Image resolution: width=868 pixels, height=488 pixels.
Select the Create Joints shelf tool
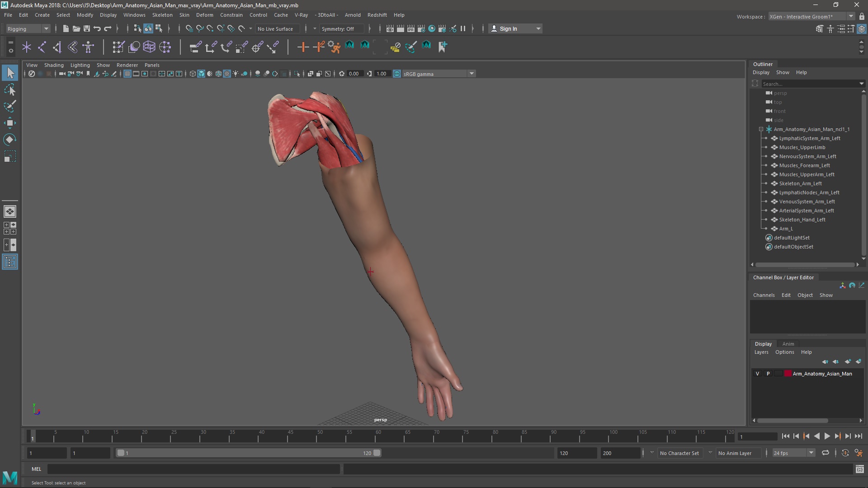(x=42, y=47)
